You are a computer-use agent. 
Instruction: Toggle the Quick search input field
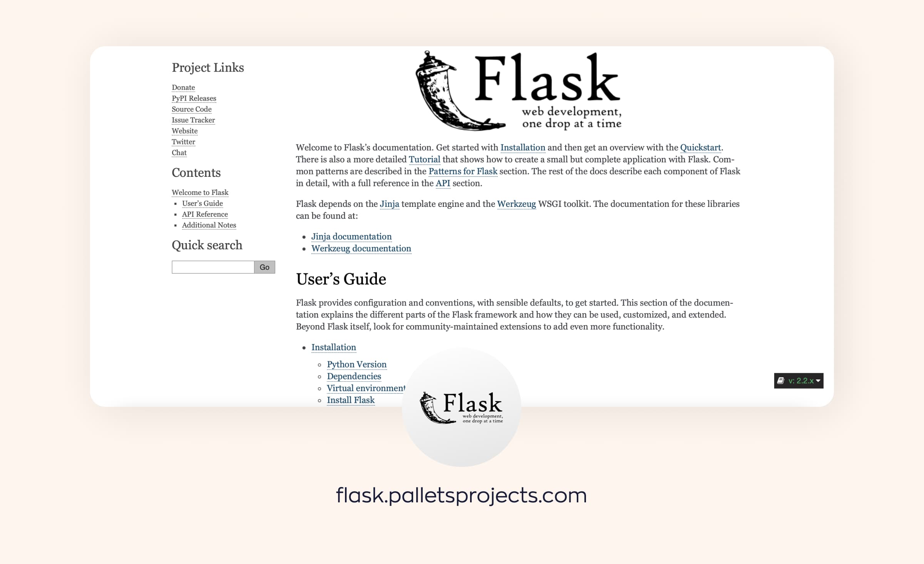point(213,267)
